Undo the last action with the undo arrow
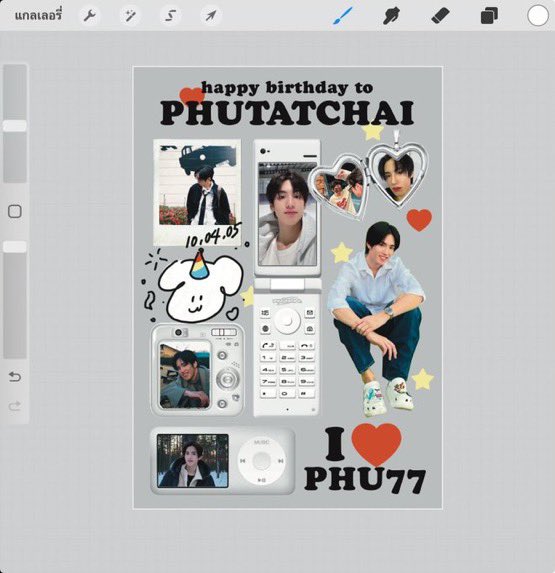The width and height of the screenshot is (555, 573). pos(15,376)
